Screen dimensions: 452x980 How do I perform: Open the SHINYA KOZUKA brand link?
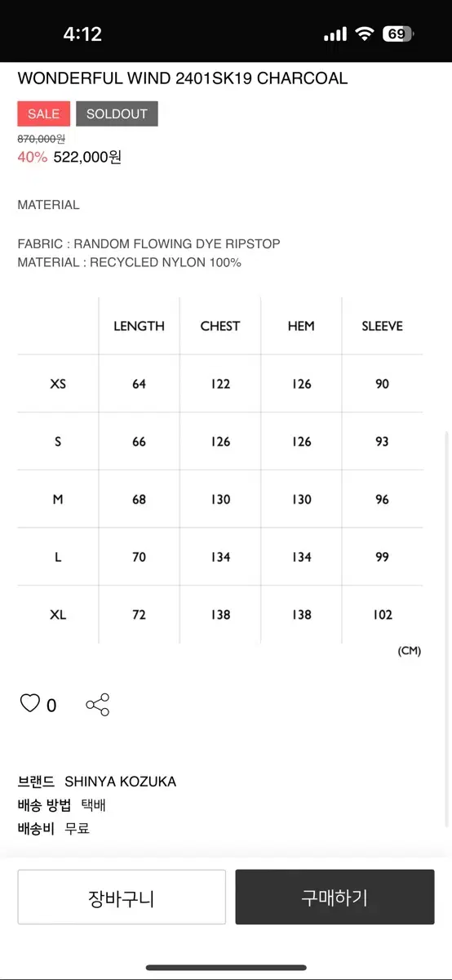(121, 782)
